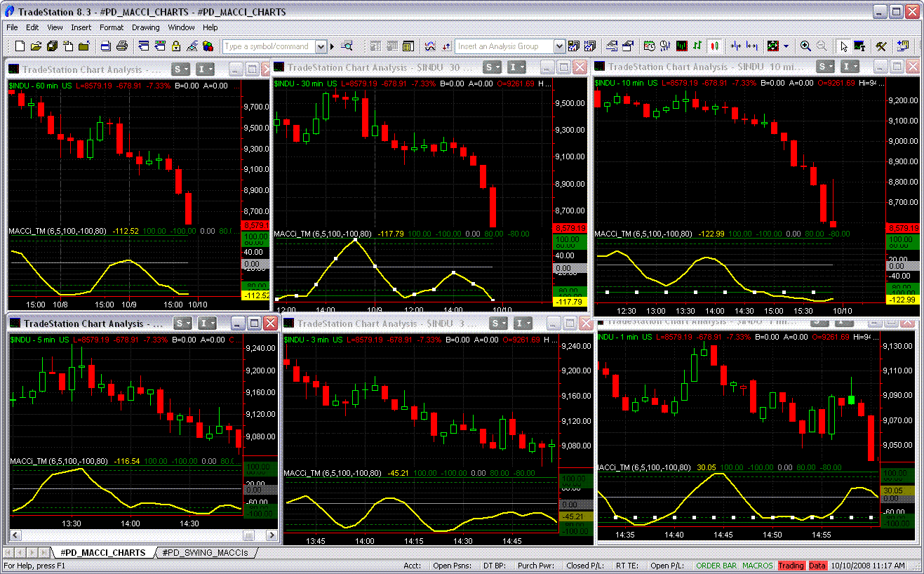Click the previous-tab navigation arrow at bottom left
The width and height of the screenshot is (924, 574).
pos(20,552)
